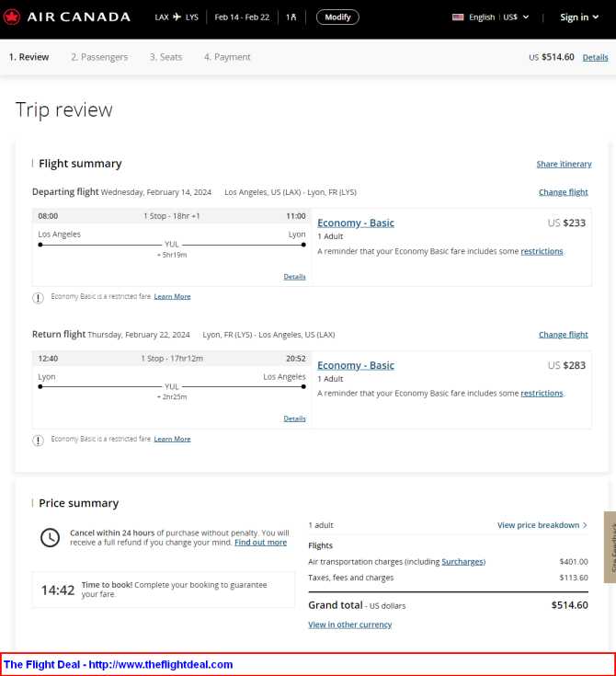
Task: Click Change flight for the return flight
Action: coord(563,335)
